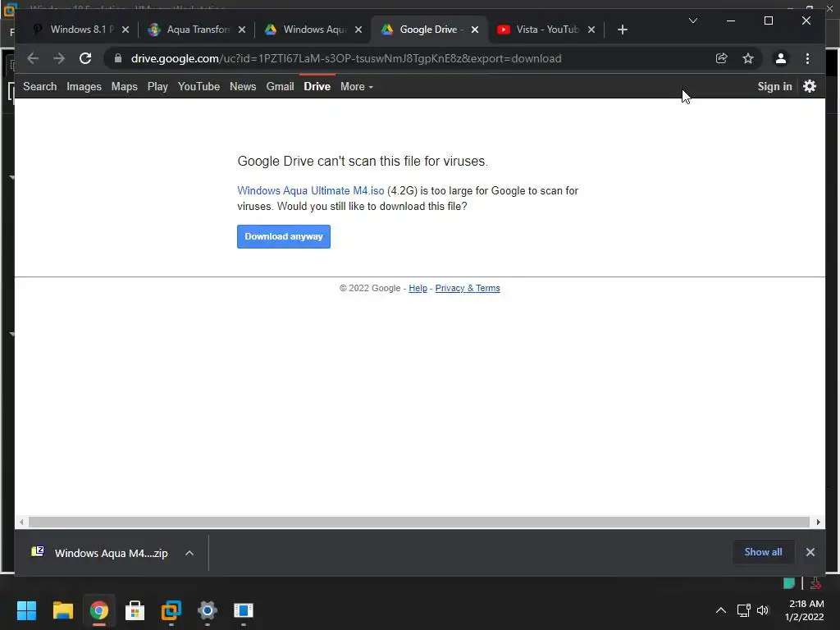Open Google settings gear
This screenshot has height=630, width=840.
810,86
